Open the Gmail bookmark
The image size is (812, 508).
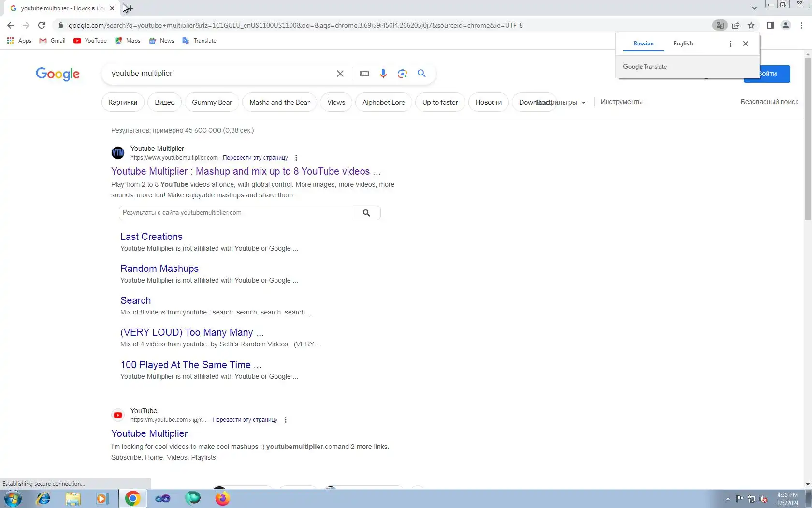[x=52, y=41]
